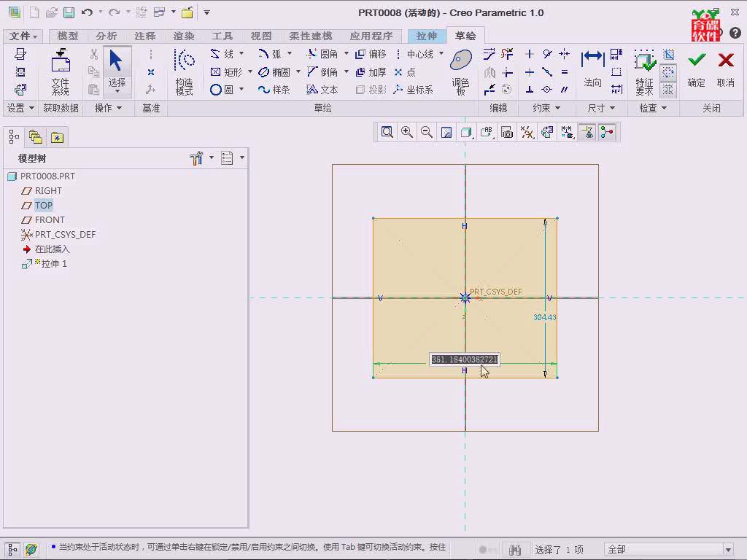Create a sketch Coordinate System
Viewport: 747px width, 560px height.
pyautogui.click(x=414, y=90)
